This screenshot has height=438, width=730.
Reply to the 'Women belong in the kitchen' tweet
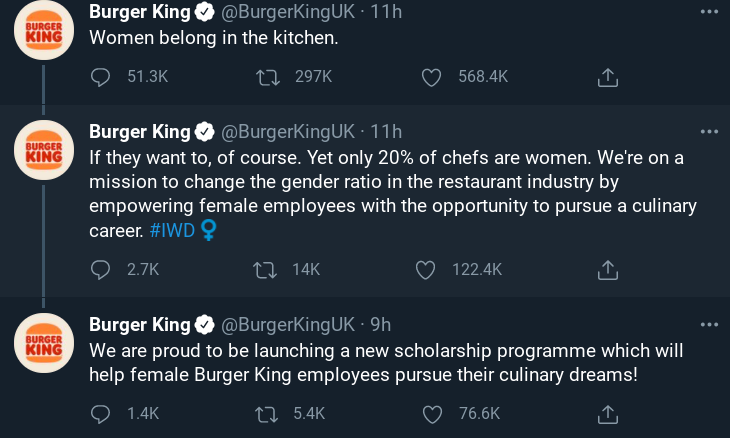[100, 77]
